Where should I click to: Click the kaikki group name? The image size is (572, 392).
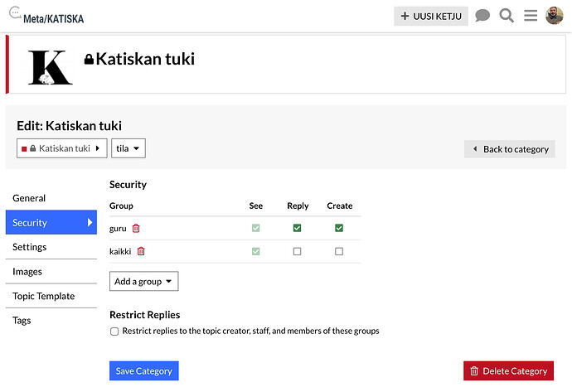pyautogui.click(x=120, y=252)
